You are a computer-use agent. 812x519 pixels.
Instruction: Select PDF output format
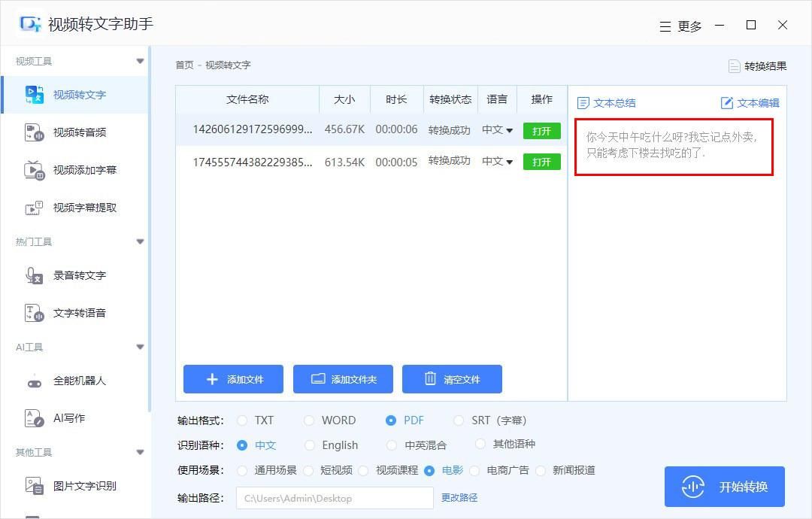tap(391, 420)
